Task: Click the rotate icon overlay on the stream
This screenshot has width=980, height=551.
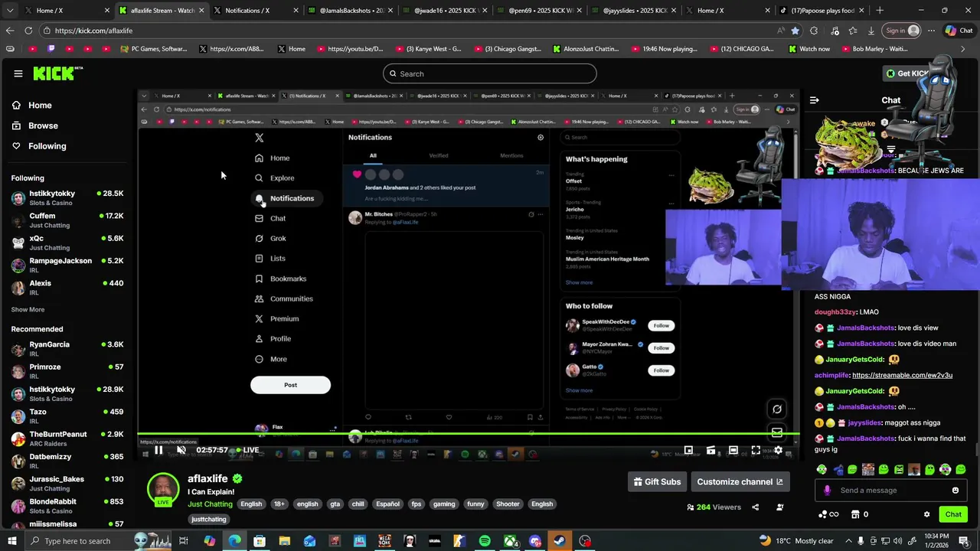Action: tap(777, 409)
